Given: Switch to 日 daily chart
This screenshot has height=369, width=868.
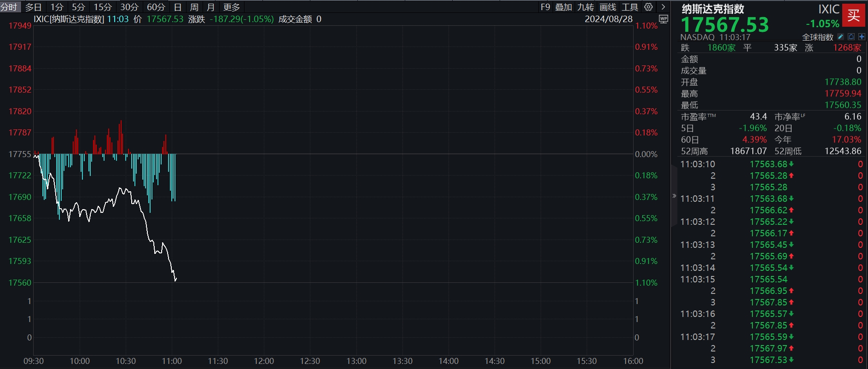Looking at the screenshot, I should [178, 7].
